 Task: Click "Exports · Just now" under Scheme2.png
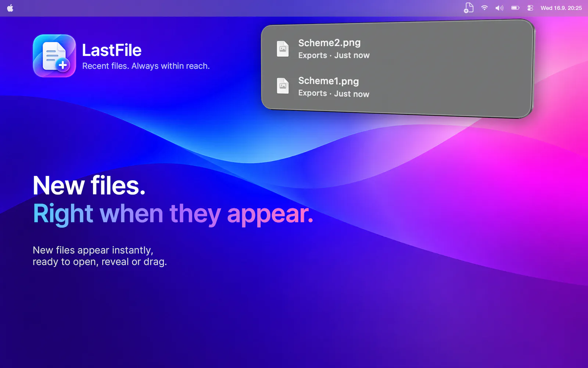pos(334,55)
